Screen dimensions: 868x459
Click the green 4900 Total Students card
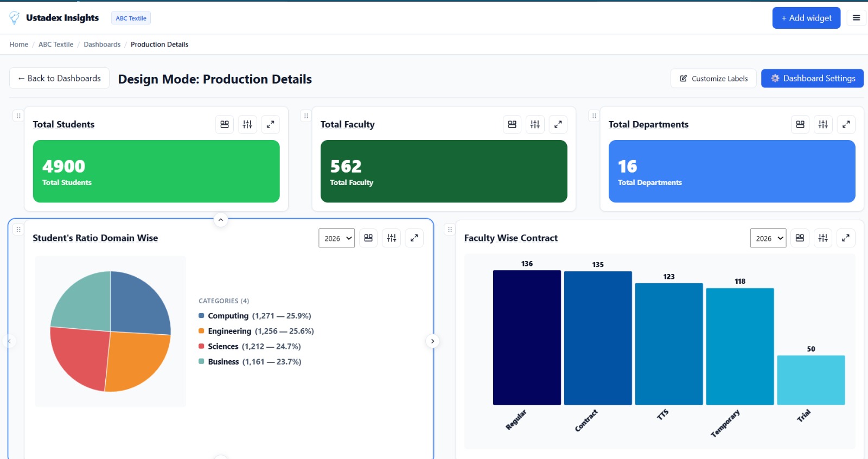coord(156,171)
